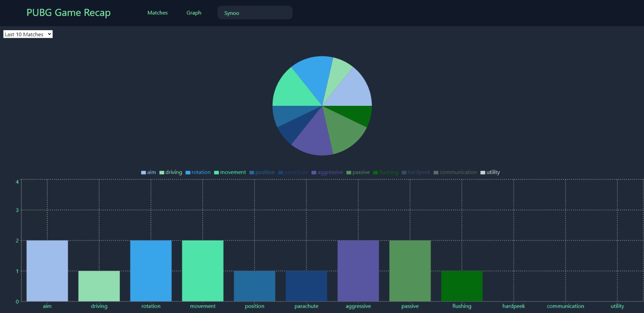This screenshot has height=313, width=644.
Task: Click the passive bar in the chart
Action: [x=410, y=271]
